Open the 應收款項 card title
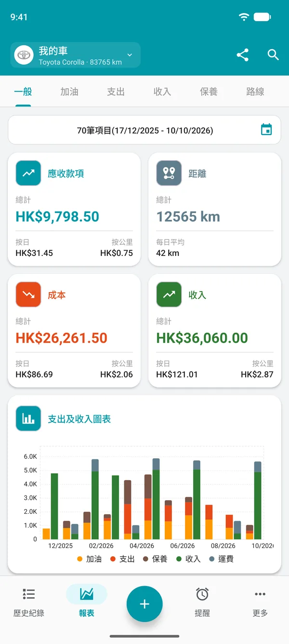Screen dimensions: 289x644 tap(66, 174)
